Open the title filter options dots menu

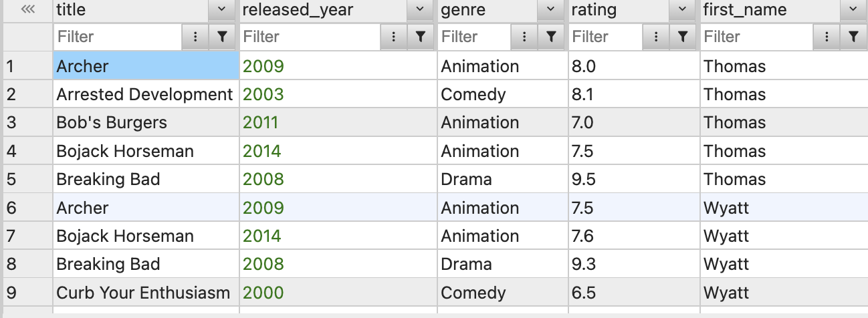coord(195,37)
